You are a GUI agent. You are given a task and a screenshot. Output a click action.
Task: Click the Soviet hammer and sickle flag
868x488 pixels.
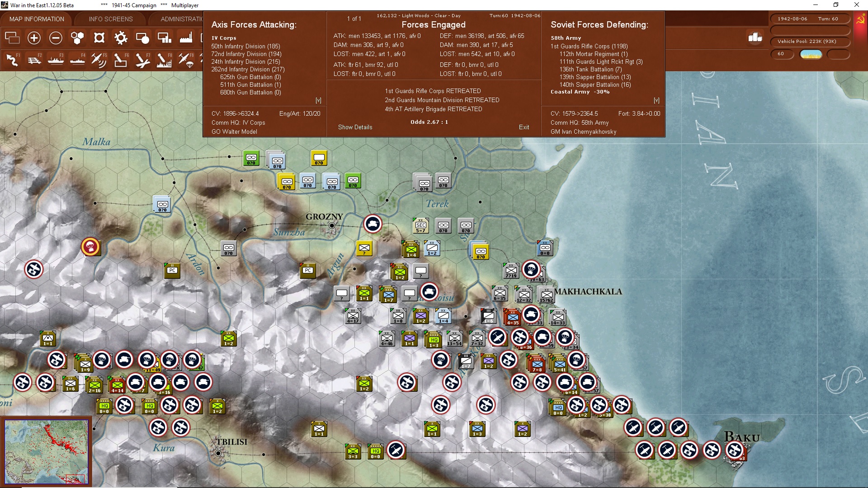click(x=860, y=19)
